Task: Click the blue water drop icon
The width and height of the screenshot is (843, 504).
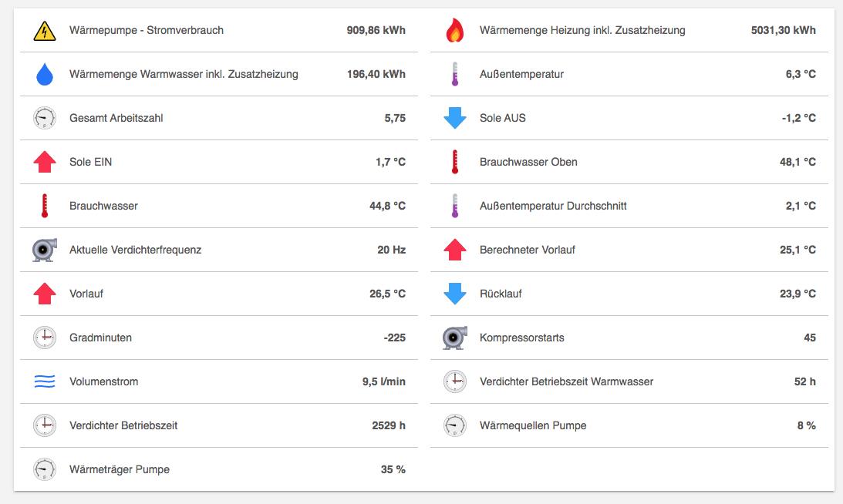Action: [45, 74]
